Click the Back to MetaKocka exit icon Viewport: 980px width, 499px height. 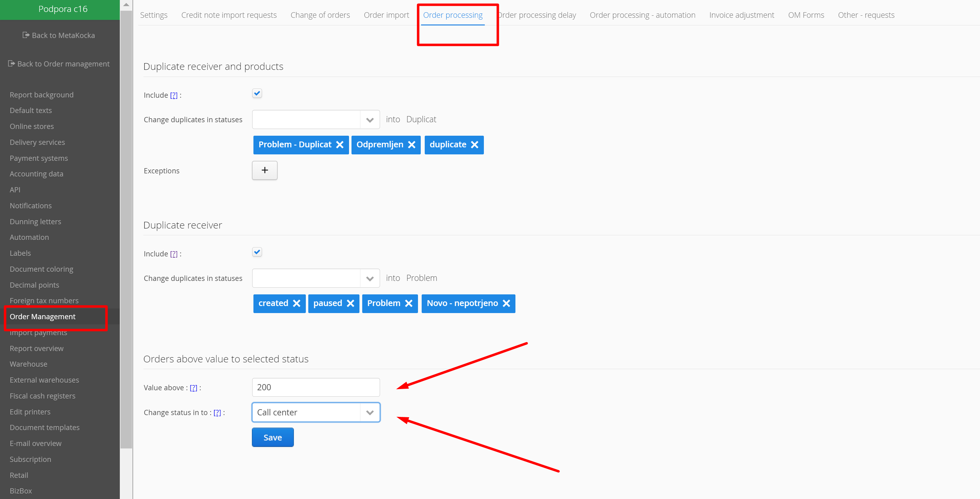click(x=26, y=35)
